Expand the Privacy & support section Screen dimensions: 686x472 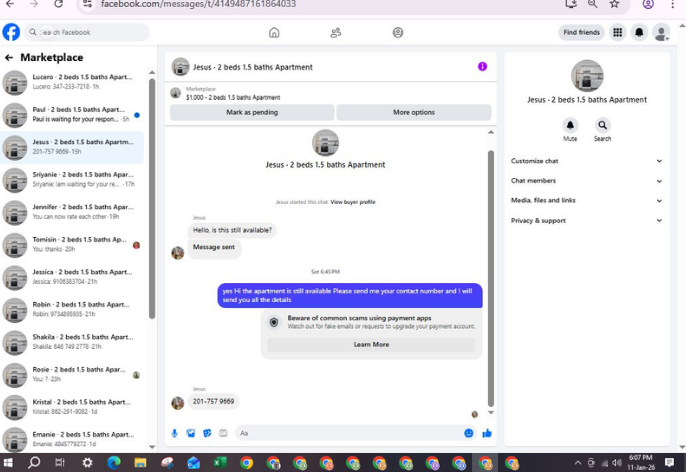586,220
